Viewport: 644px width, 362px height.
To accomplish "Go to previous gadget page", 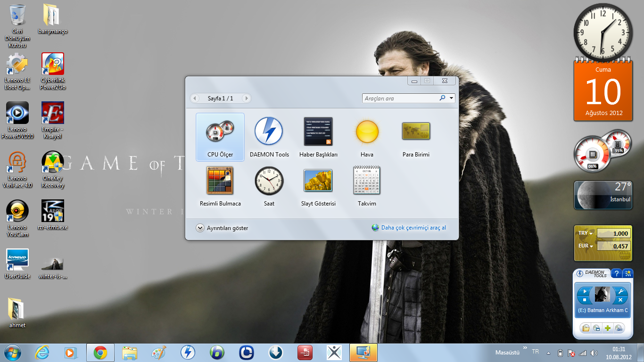I will tap(195, 98).
